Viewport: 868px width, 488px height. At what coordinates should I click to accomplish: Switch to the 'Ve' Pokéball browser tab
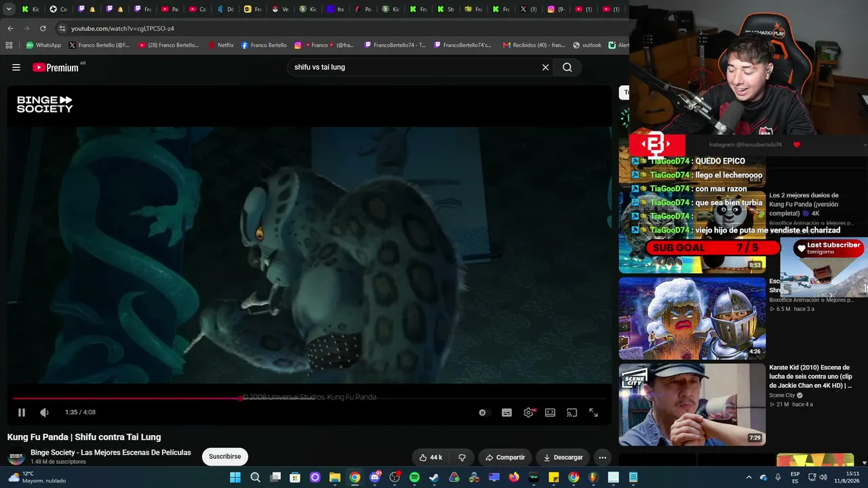click(280, 9)
